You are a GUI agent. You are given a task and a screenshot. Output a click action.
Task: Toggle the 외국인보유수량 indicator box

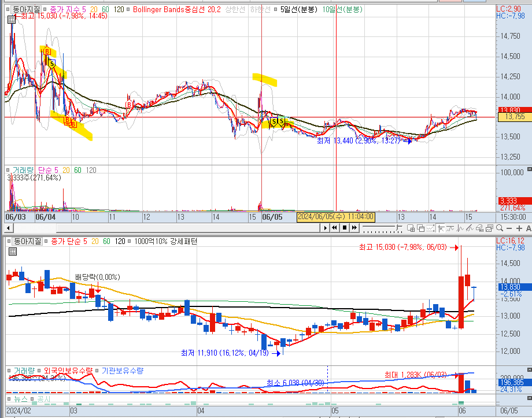(39, 371)
